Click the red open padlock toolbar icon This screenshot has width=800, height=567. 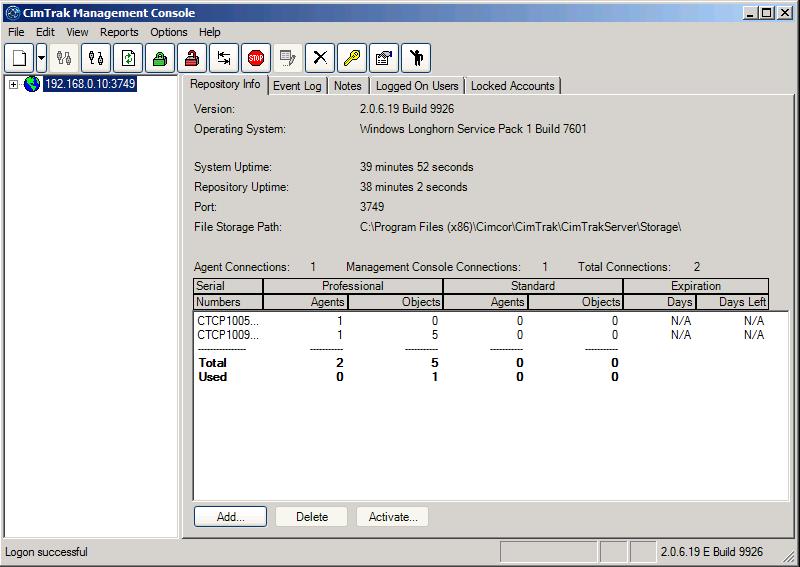pos(192,58)
